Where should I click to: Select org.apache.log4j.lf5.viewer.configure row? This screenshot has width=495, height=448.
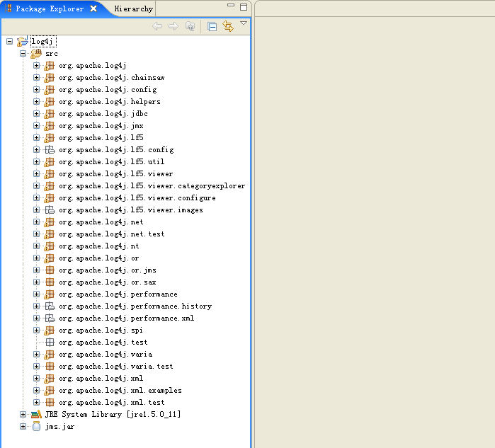(x=137, y=198)
